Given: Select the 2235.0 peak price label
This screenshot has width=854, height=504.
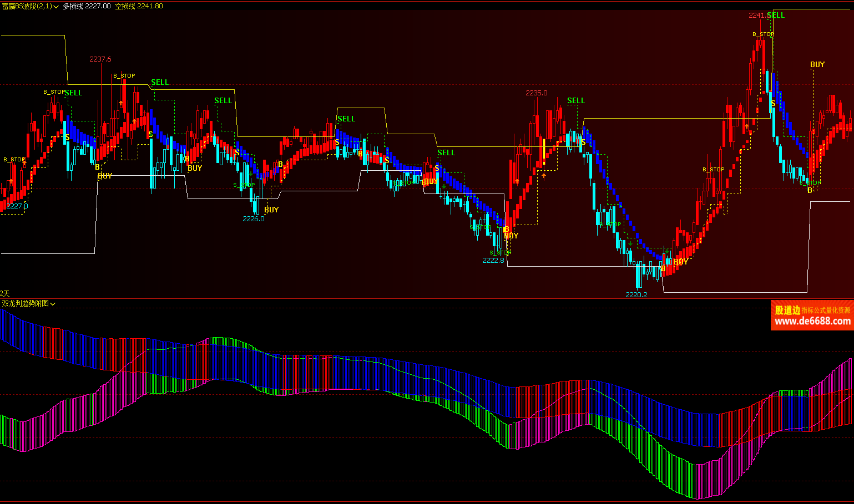Looking at the screenshot, I should coord(536,93).
